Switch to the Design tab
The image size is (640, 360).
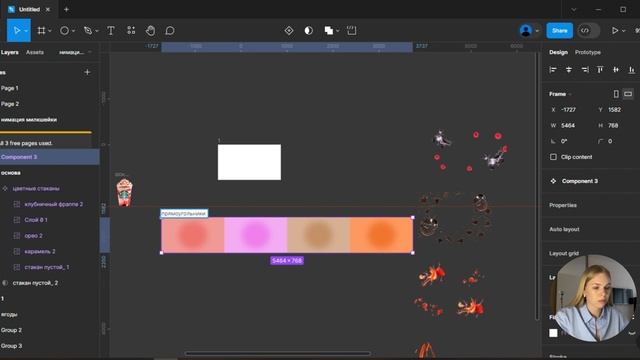click(x=558, y=52)
